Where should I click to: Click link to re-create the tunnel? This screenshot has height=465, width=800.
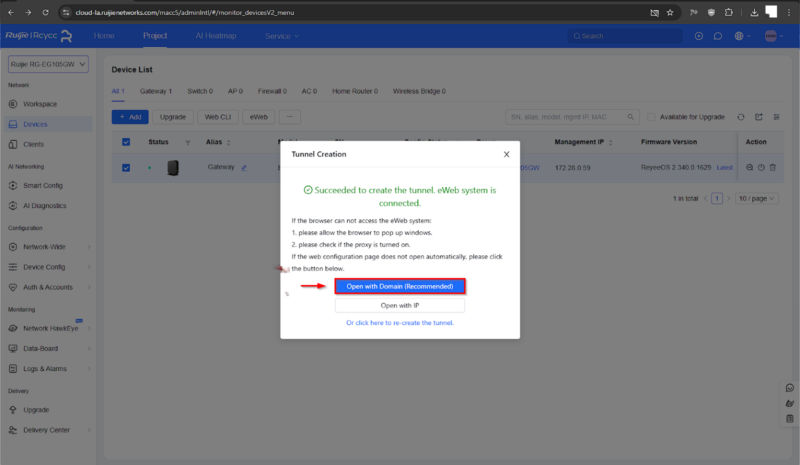399,323
